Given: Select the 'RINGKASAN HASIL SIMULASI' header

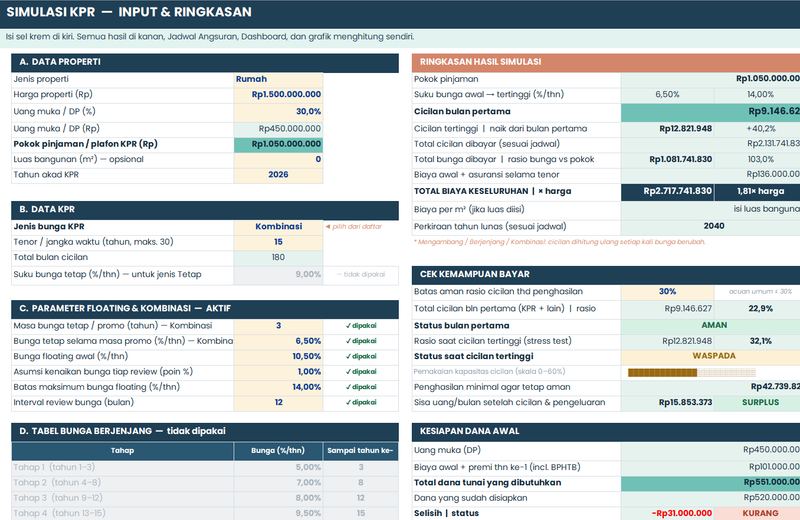Looking at the screenshot, I should coord(606,62).
